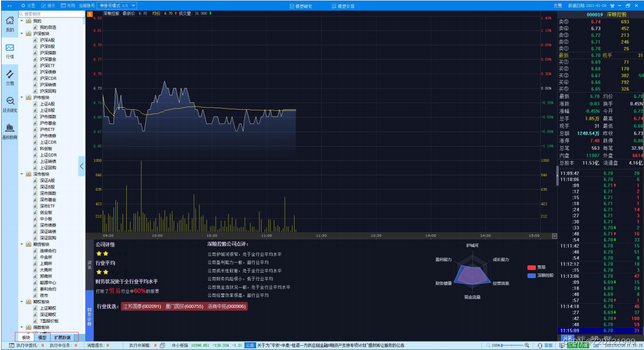Switch to the 板块 bottom tab
644x350 pixels.
pos(26,337)
